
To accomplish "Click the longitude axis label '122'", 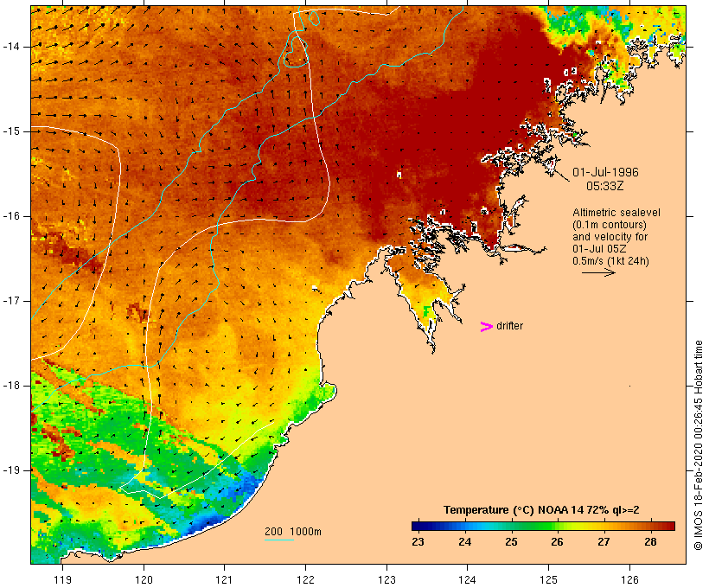I will 305,580.
